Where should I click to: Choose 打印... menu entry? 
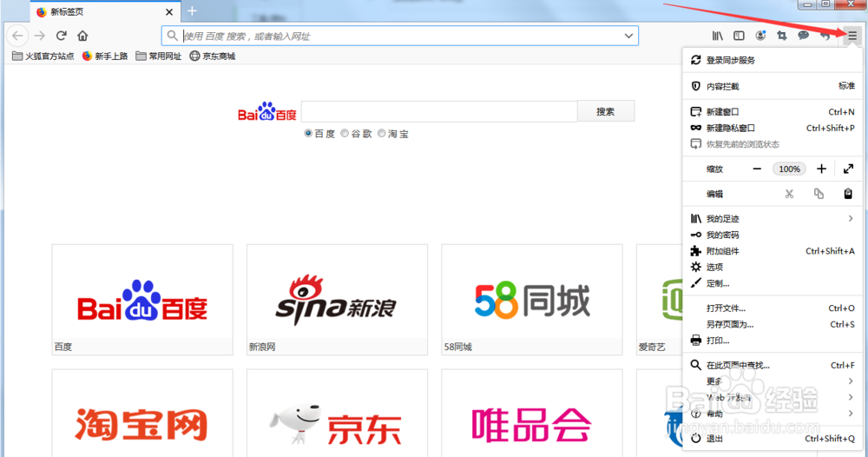click(x=773, y=340)
